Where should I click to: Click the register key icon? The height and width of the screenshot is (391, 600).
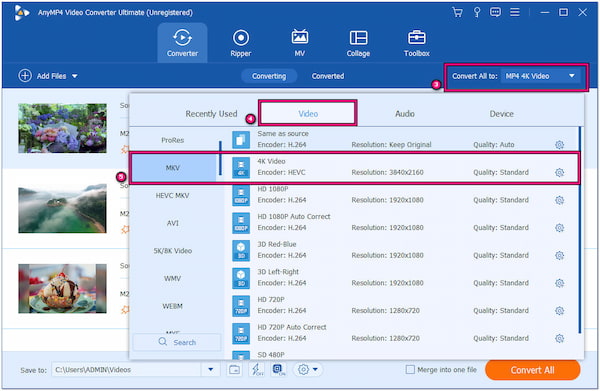[477, 12]
